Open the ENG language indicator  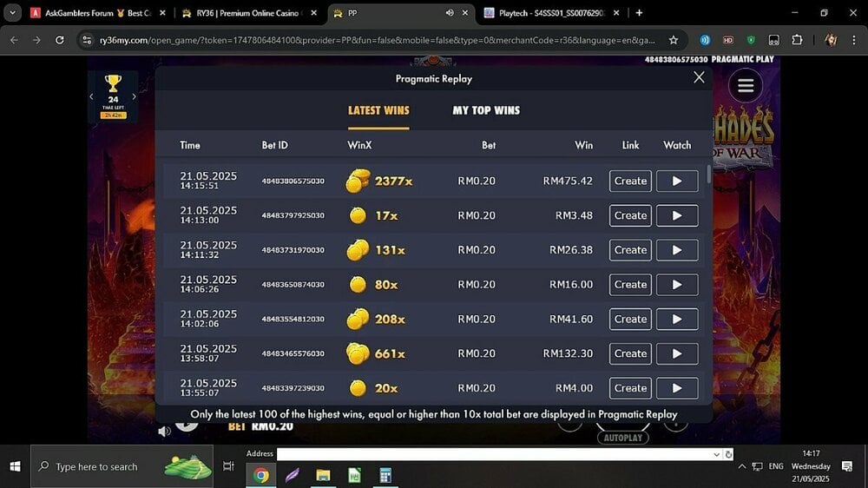pyautogui.click(x=776, y=466)
